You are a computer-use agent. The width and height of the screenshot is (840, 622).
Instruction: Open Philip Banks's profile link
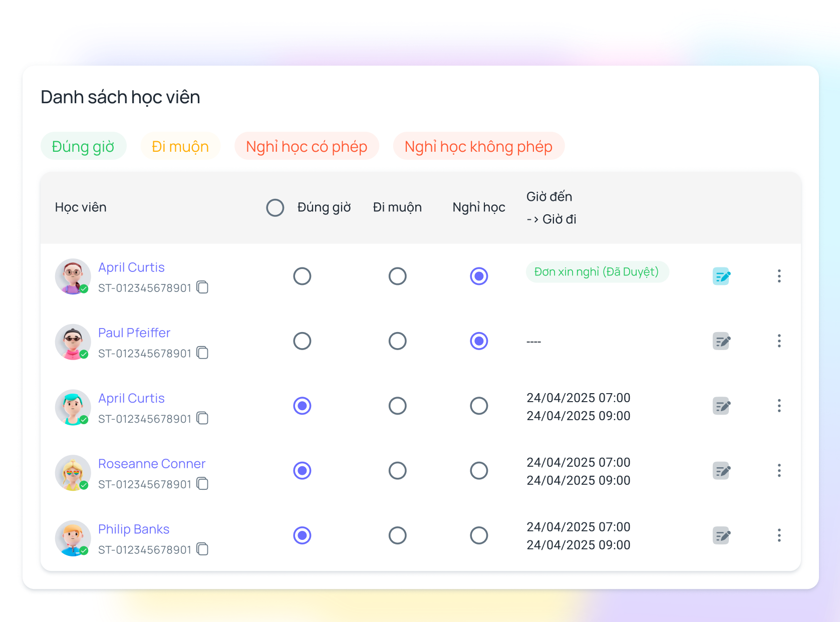coord(133,529)
